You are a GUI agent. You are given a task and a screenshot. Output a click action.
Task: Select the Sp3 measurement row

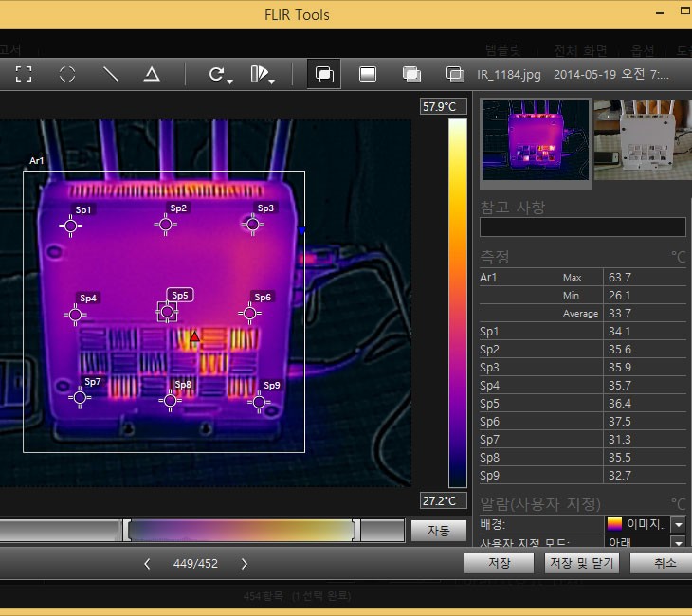[x=583, y=368]
